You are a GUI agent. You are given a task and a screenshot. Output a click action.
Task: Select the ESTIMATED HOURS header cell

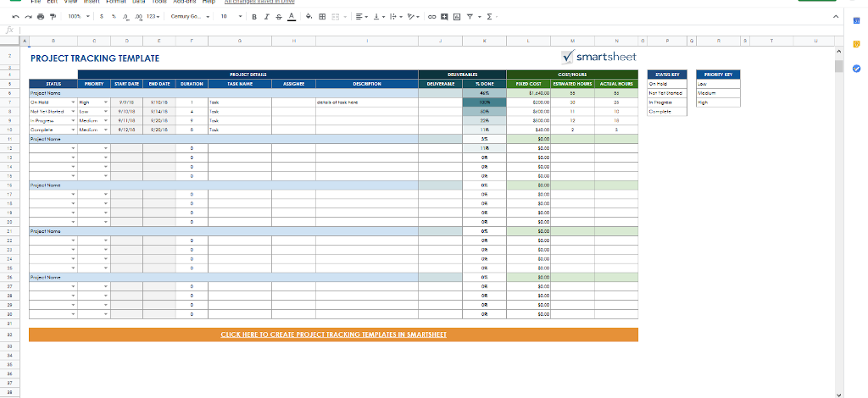click(x=573, y=84)
